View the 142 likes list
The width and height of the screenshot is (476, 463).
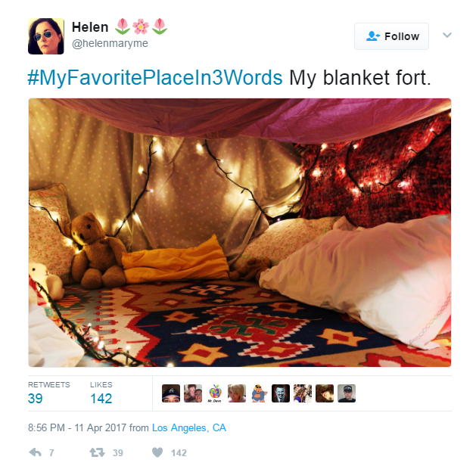101,393
